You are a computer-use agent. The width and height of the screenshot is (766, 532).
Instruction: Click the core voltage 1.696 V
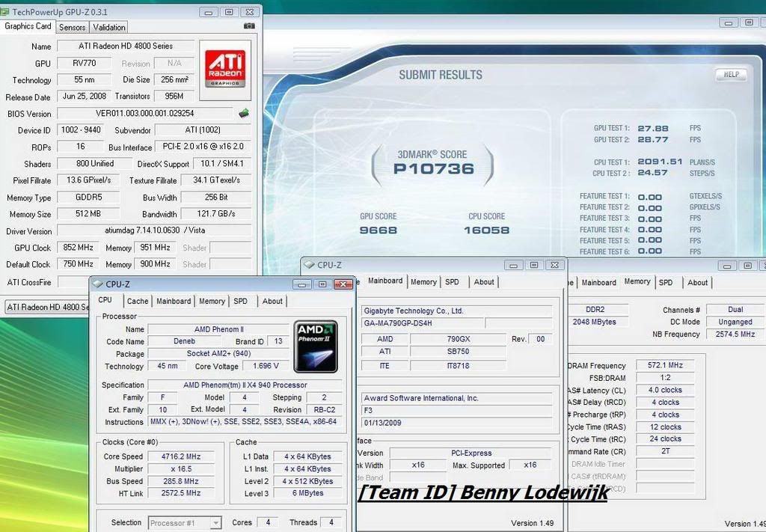(266, 366)
